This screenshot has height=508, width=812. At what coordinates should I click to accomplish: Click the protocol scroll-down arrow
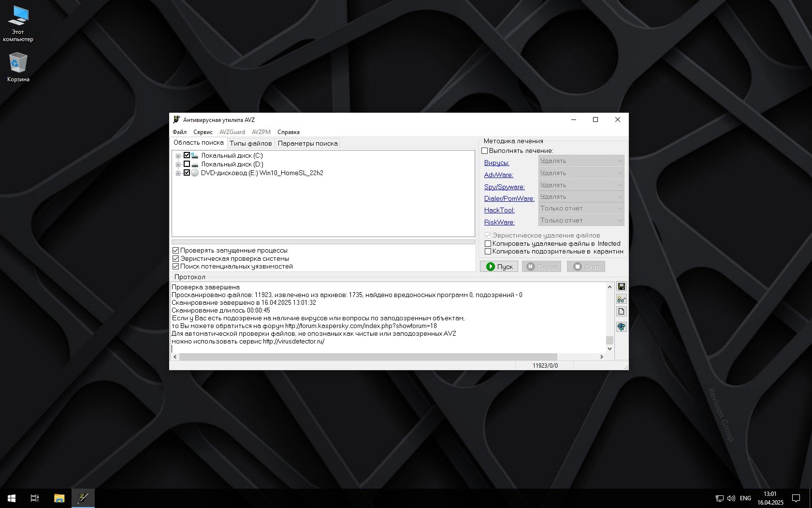point(609,348)
